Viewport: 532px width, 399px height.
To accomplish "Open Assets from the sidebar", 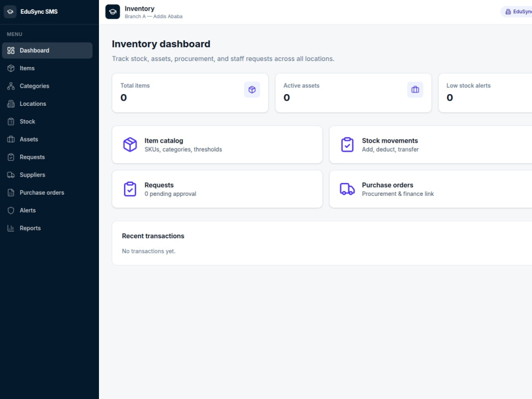I will (47, 139).
